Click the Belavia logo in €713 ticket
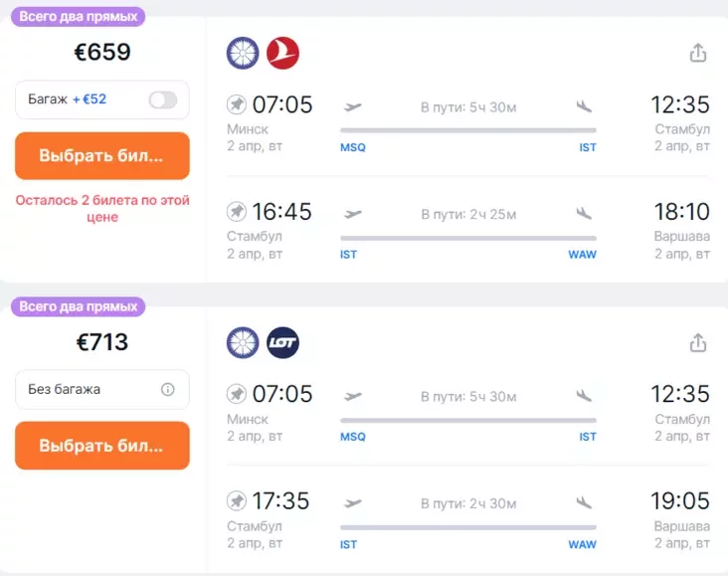 pos(243,342)
